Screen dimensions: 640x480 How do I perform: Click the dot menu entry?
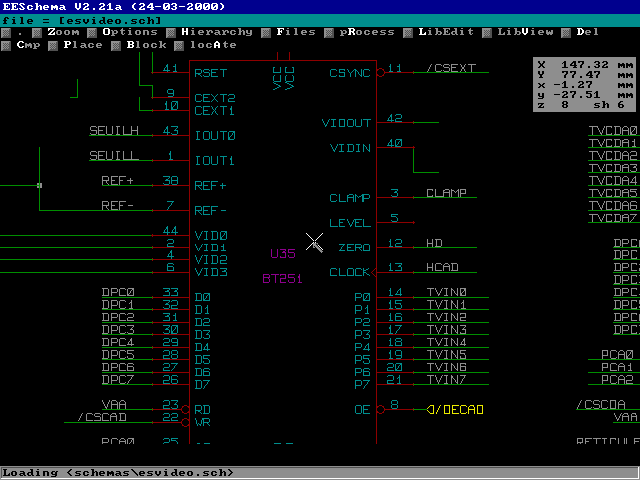20,33
